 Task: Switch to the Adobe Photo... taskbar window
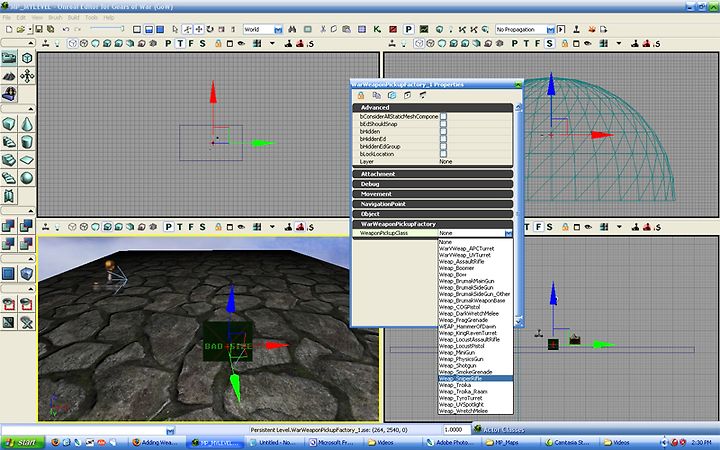tap(450, 443)
